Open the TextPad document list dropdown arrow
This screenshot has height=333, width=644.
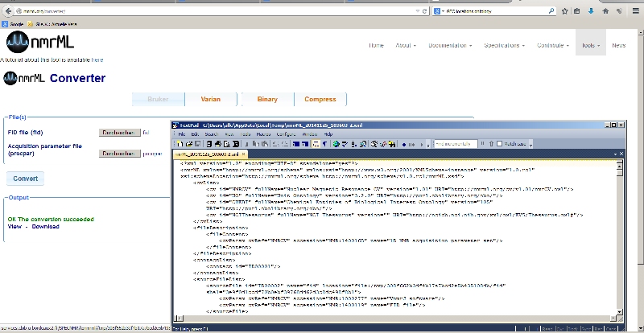click(x=615, y=154)
